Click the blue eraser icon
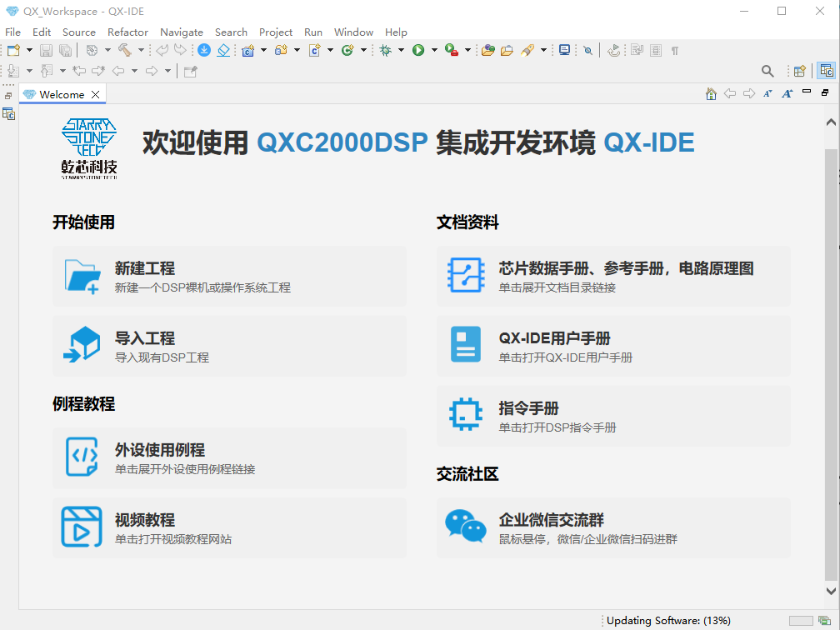Image resolution: width=840 pixels, height=630 pixels. pyautogui.click(x=223, y=50)
